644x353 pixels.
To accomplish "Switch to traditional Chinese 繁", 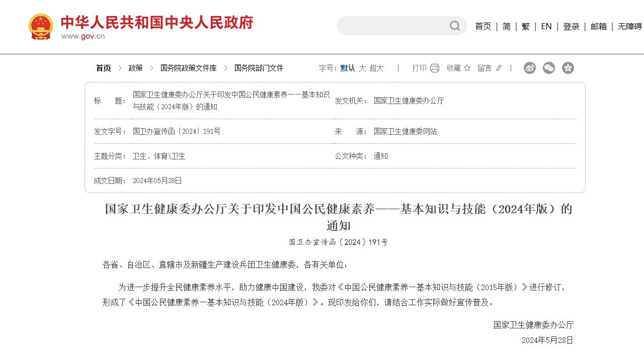I will point(526,27).
